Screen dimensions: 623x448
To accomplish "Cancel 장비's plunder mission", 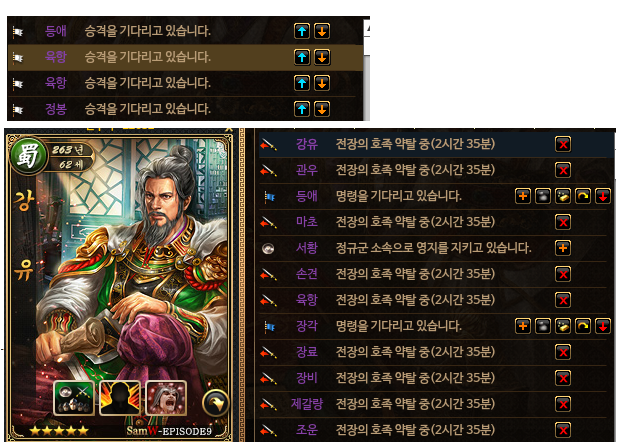I will pyautogui.click(x=563, y=378).
